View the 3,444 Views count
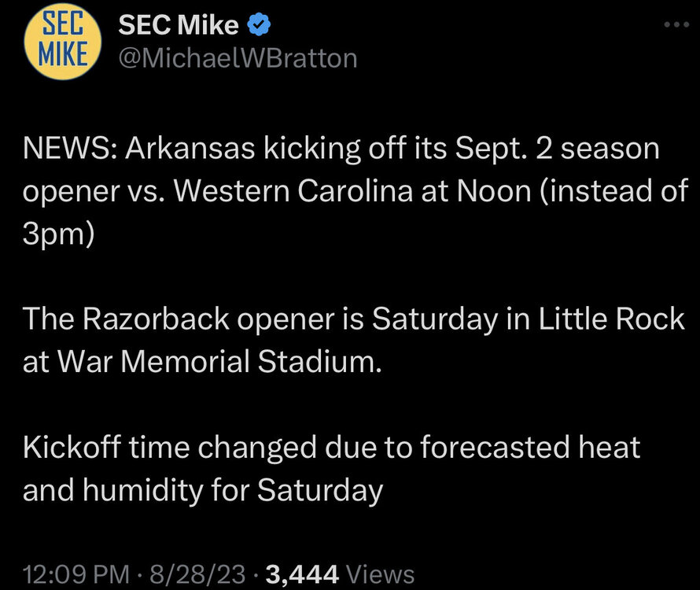Viewport: 700px width, 590px height. pos(340,573)
